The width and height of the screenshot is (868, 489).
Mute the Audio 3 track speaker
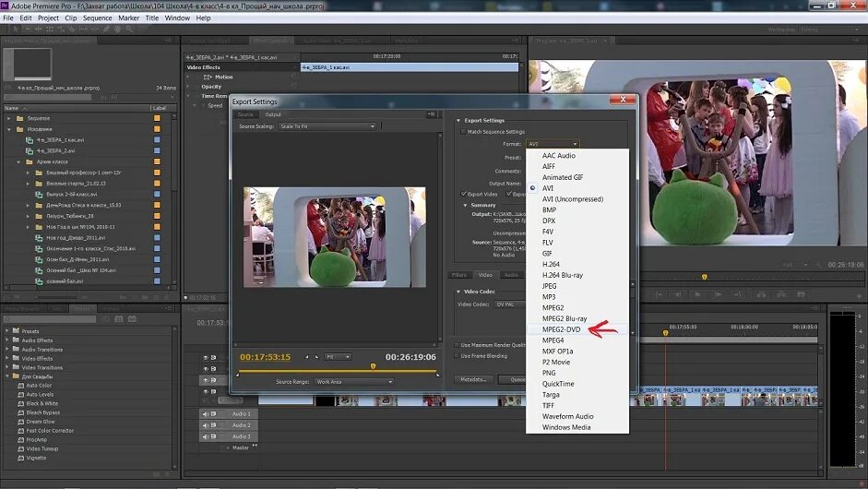[206, 436]
